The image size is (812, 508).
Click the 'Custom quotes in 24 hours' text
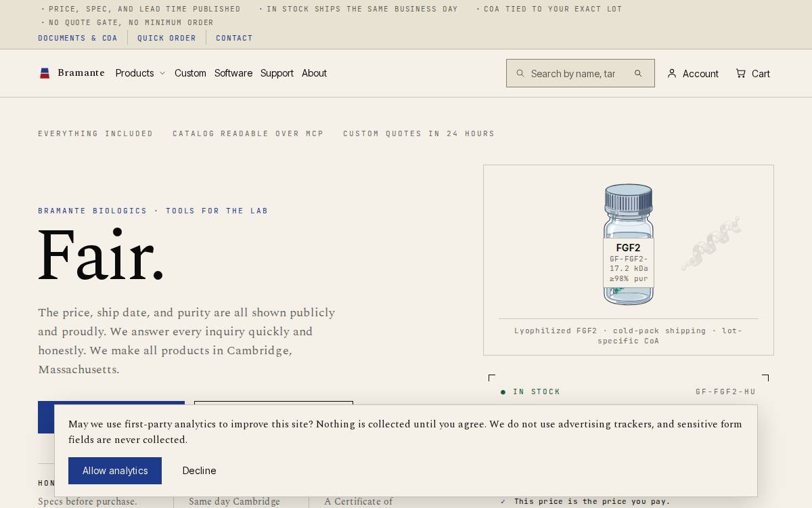point(419,133)
